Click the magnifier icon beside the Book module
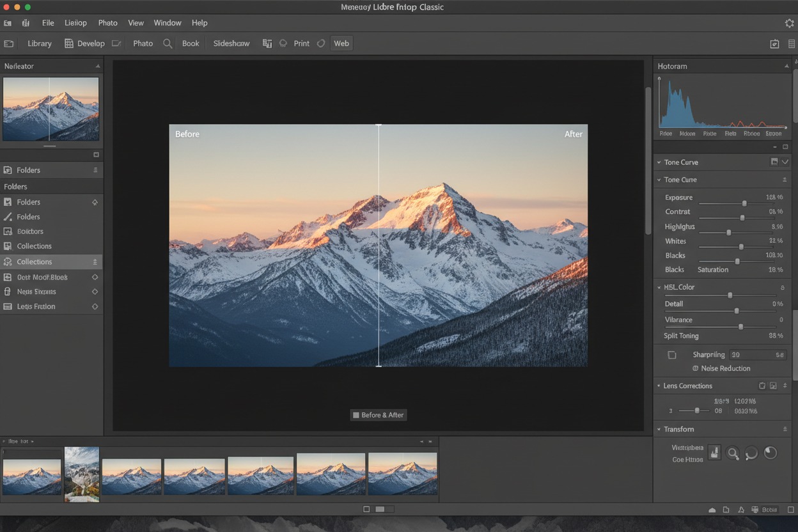 click(x=168, y=43)
